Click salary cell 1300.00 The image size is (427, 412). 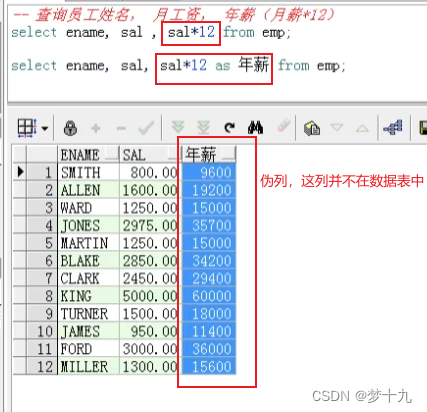(149, 367)
